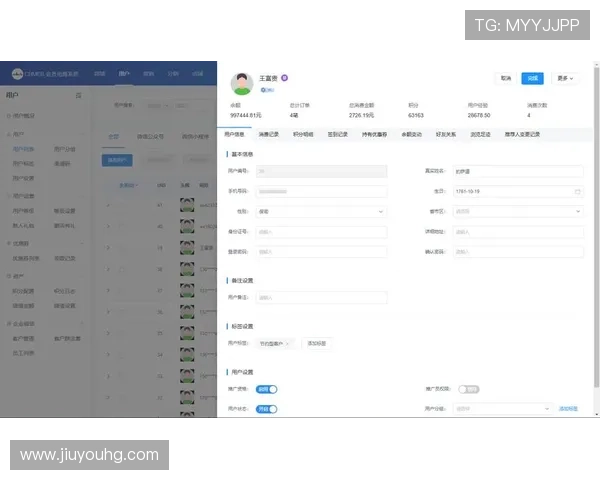Expand the 更多 dropdown button
Viewport: 600px width, 480px height.
(x=566, y=78)
